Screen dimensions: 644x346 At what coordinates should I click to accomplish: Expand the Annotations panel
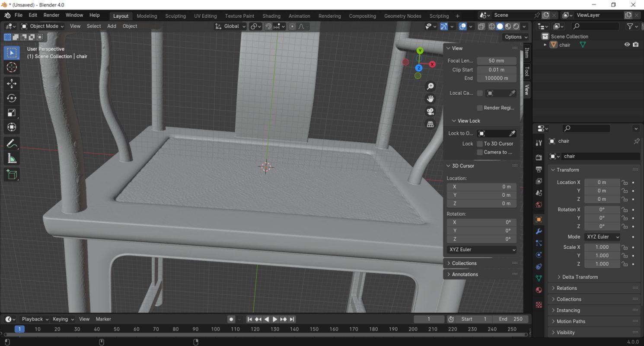[465, 275]
